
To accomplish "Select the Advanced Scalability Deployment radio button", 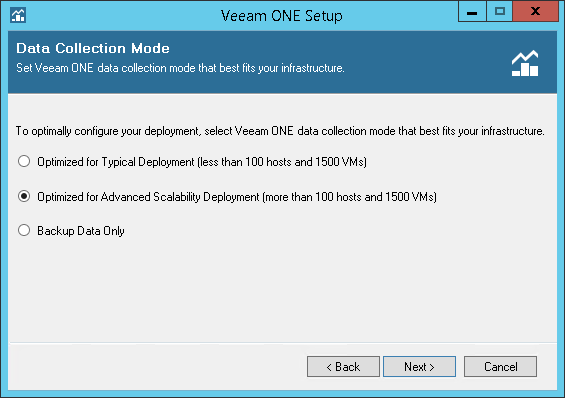I will (24, 196).
